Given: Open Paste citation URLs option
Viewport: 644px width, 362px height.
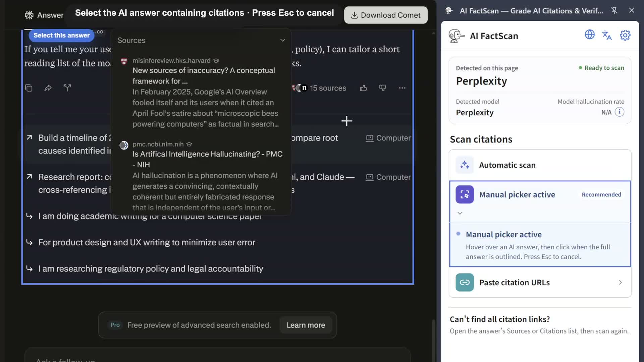Looking at the screenshot, I should click(540, 283).
